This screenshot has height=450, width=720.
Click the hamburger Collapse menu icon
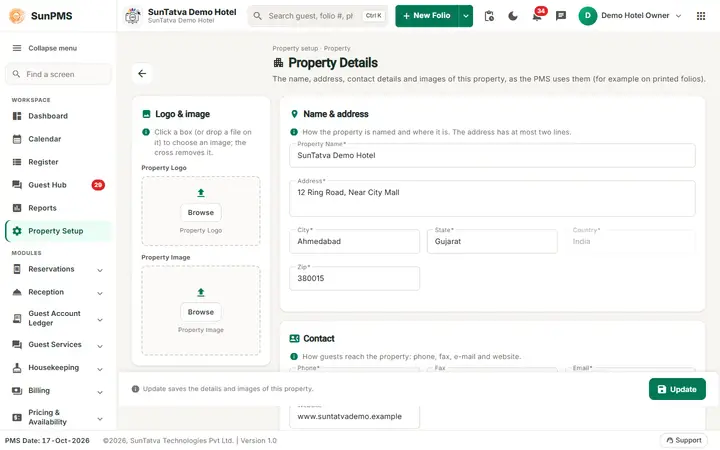pyautogui.click(x=17, y=48)
